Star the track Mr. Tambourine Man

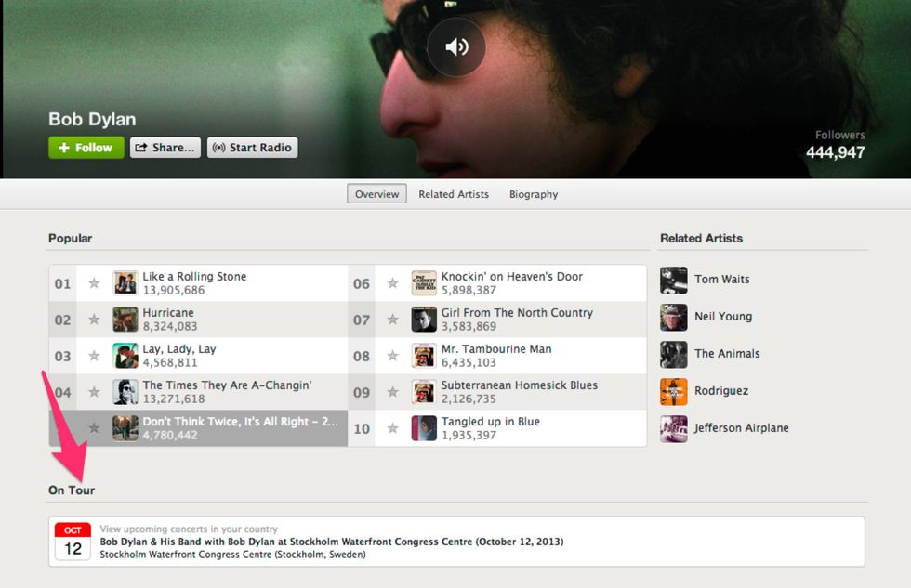click(392, 356)
